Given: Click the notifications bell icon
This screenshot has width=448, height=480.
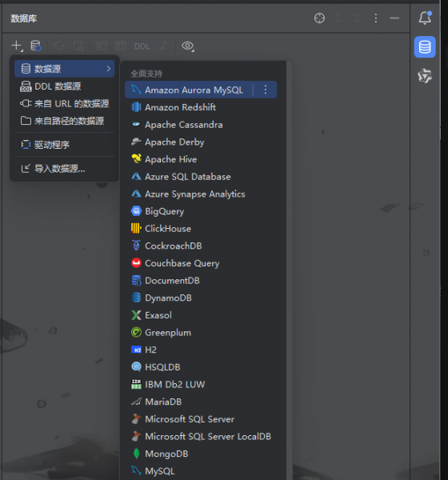Looking at the screenshot, I should (x=425, y=18).
